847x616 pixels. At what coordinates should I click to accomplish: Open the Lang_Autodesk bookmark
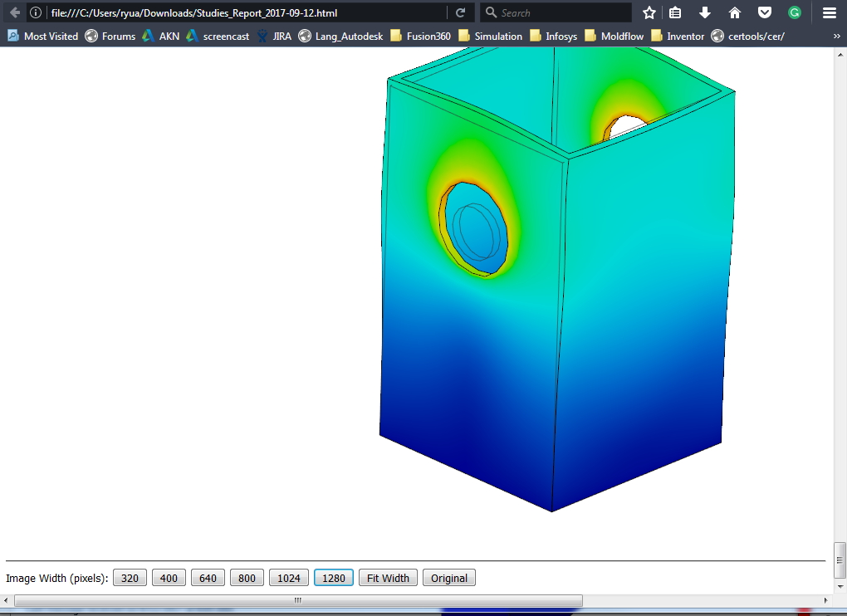pyautogui.click(x=340, y=37)
